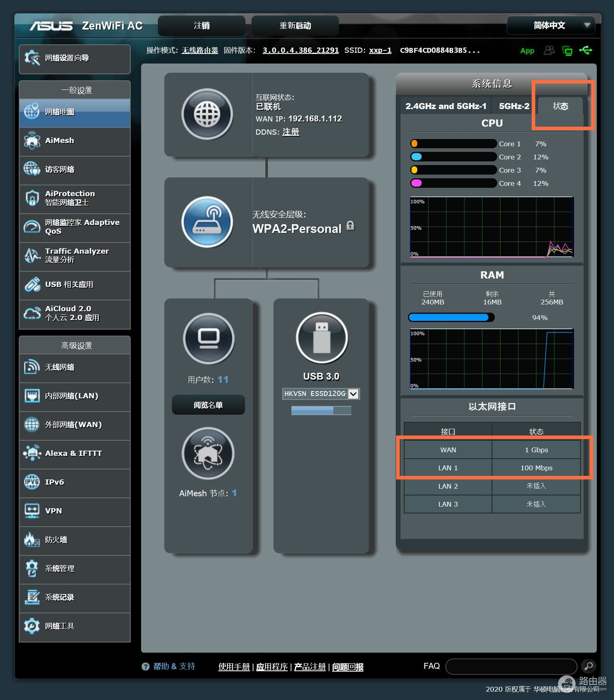Click the connected clients computer icon
The image size is (614, 700).
pos(208,338)
